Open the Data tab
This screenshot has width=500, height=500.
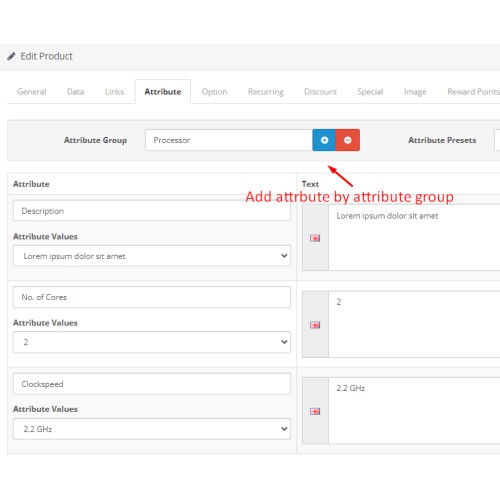tap(76, 92)
